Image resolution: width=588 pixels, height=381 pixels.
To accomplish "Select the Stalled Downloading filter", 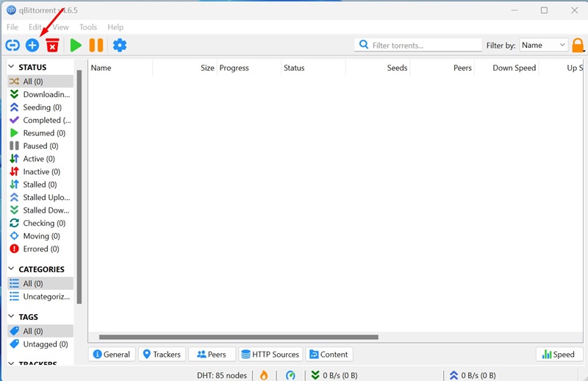I will (x=40, y=210).
